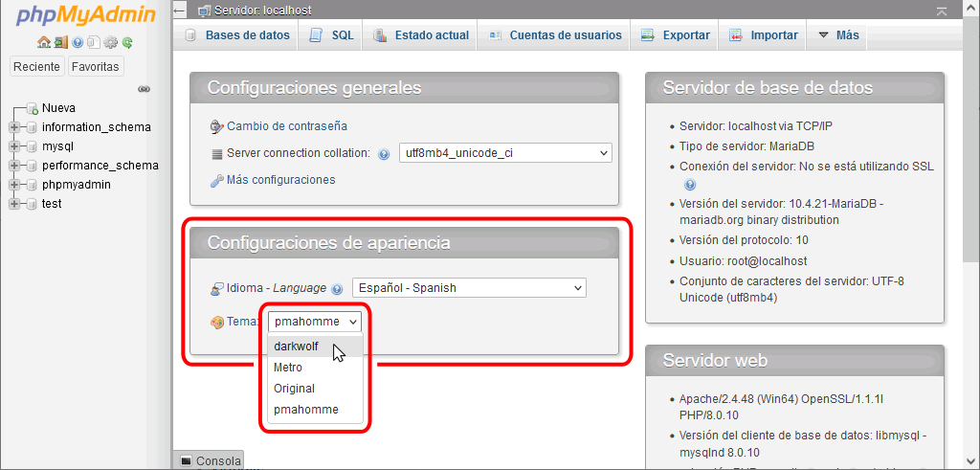Screen dimensions: 980x470
Task: Open the Server connection collation dropdown
Action: point(505,153)
